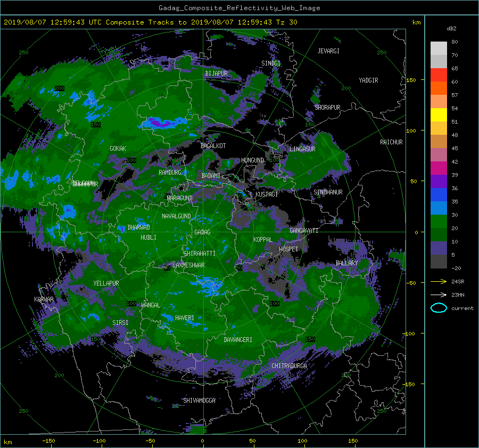Screen dimensions: 479x448
Task: Click the 24SR legend label
Action: pyautogui.click(x=458, y=282)
